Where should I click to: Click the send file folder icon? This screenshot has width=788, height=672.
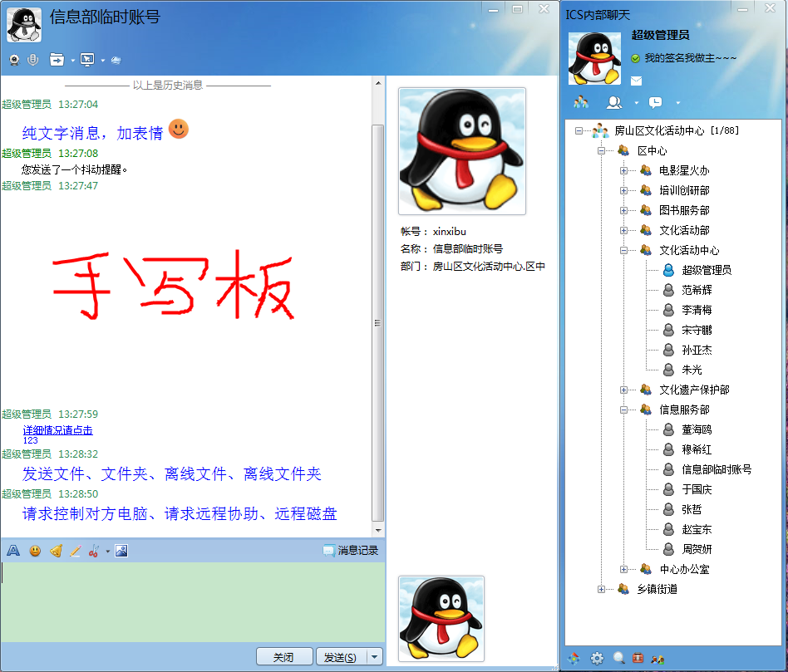point(57,60)
